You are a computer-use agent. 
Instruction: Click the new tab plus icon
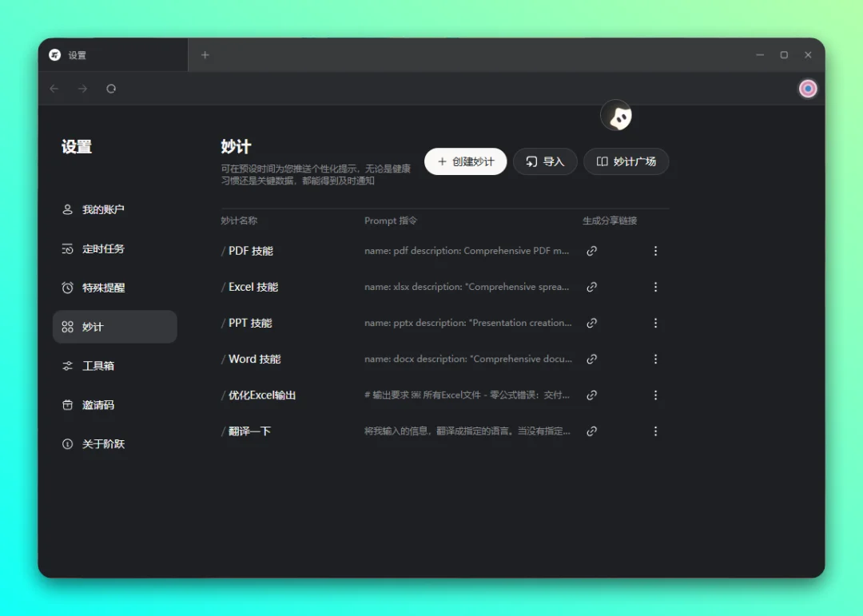pos(205,55)
